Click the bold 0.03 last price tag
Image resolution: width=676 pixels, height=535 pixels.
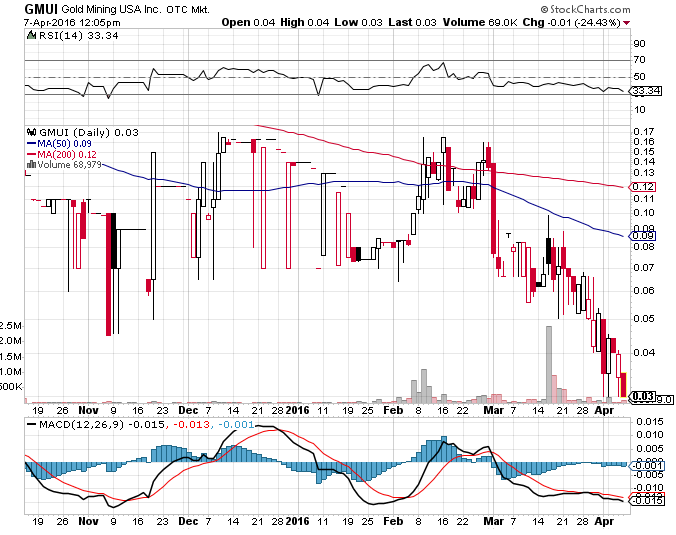pos(643,396)
